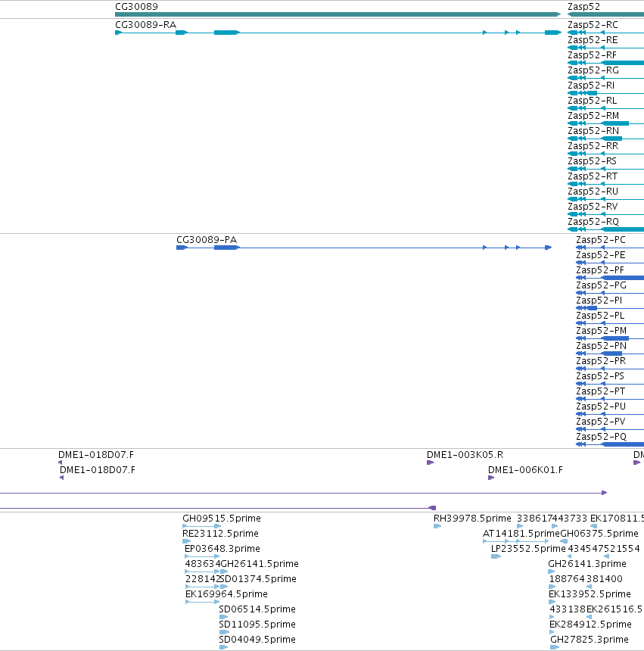Click the Zasp52-PL protein label
This screenshot has height=651, width=644.
coord(600,316)
